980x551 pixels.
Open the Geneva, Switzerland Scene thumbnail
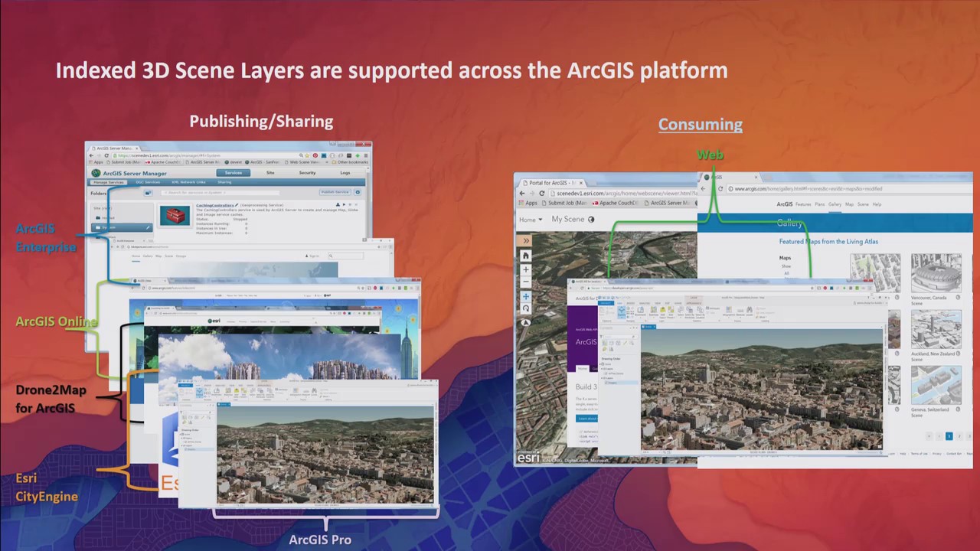pyautogui.click(x=936, y=385)
